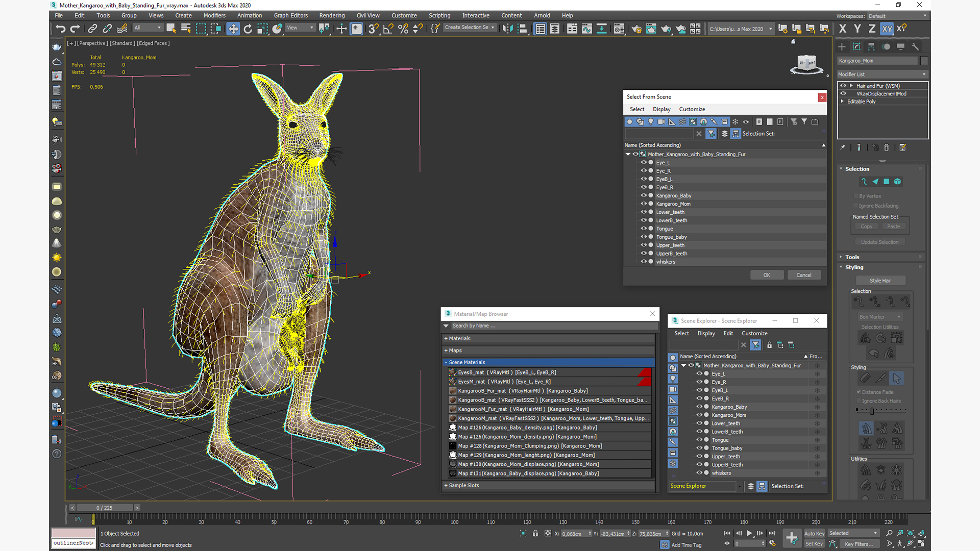
Task: Click the object color swatch beside Kangaroo_Mom name
Action: 924,61
